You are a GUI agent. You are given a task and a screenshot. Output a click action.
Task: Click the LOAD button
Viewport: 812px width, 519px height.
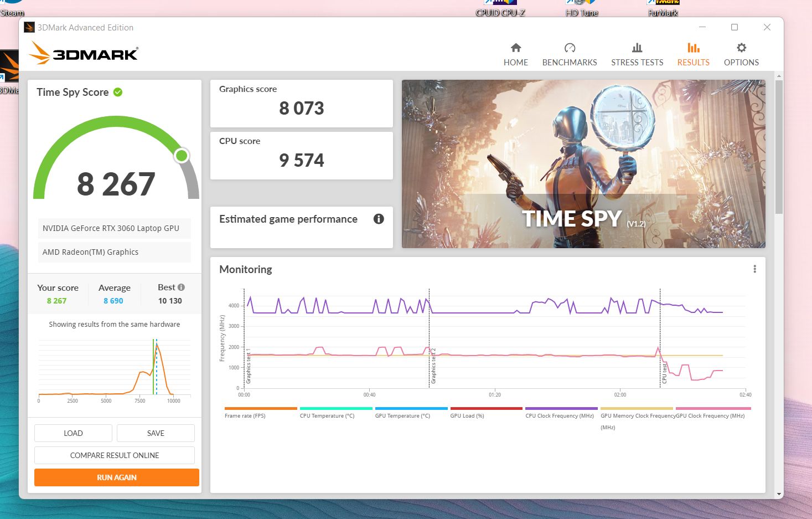pos(73,433)
